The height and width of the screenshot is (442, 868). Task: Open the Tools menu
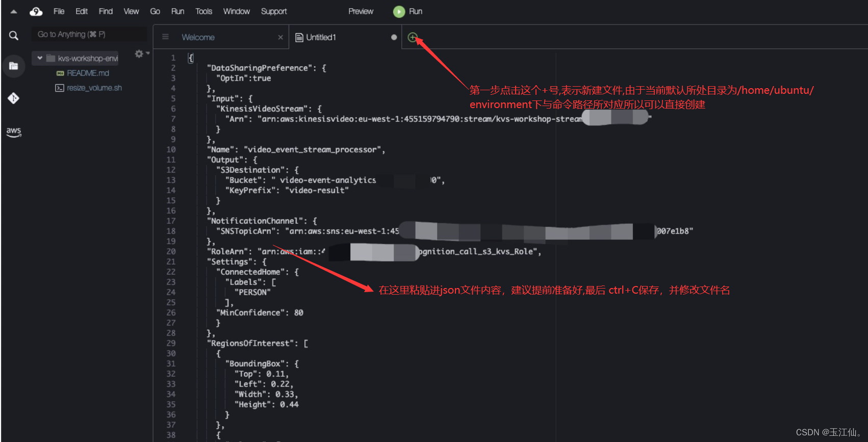203,11
